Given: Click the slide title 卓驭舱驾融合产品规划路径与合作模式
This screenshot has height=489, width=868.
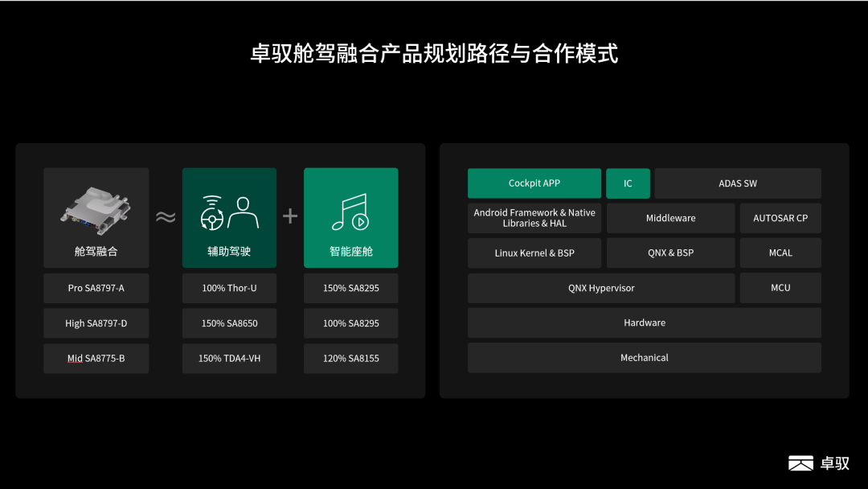Looking at the screenshot, I should tap(434, 54).
